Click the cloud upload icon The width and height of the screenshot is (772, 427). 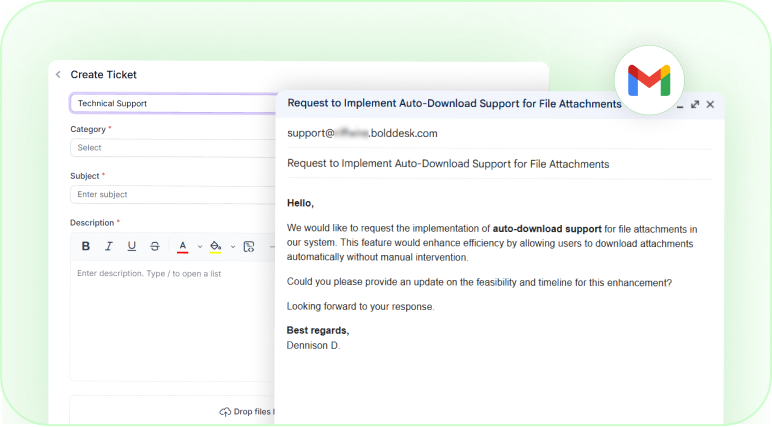coord(225,412)
